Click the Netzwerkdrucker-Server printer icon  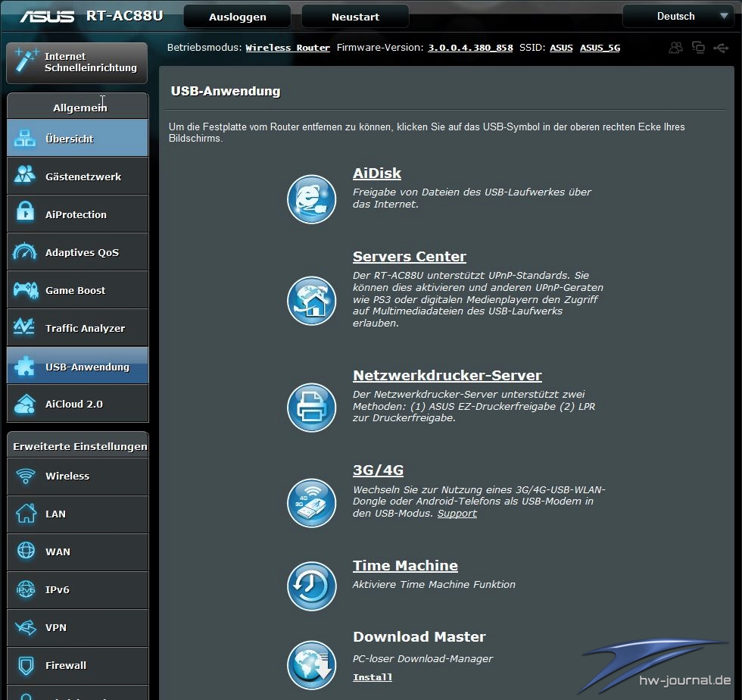click(311, 408)
